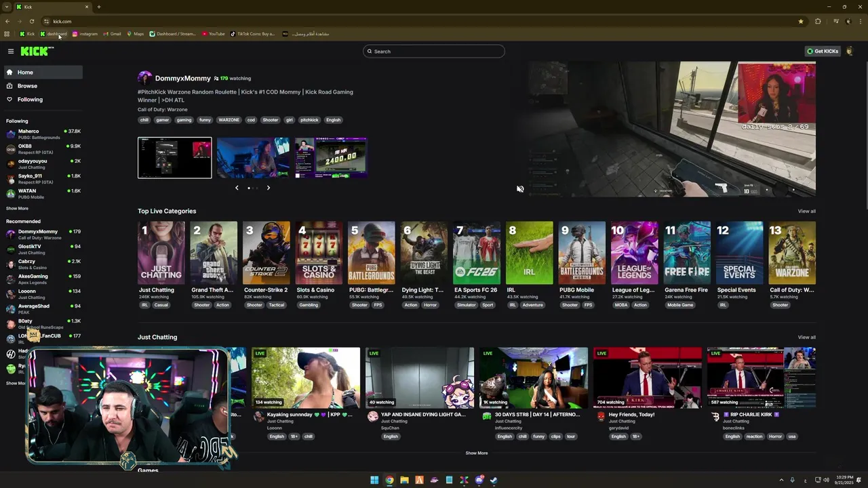Open the Chrome three-dot menu

[x=860, y=21]
